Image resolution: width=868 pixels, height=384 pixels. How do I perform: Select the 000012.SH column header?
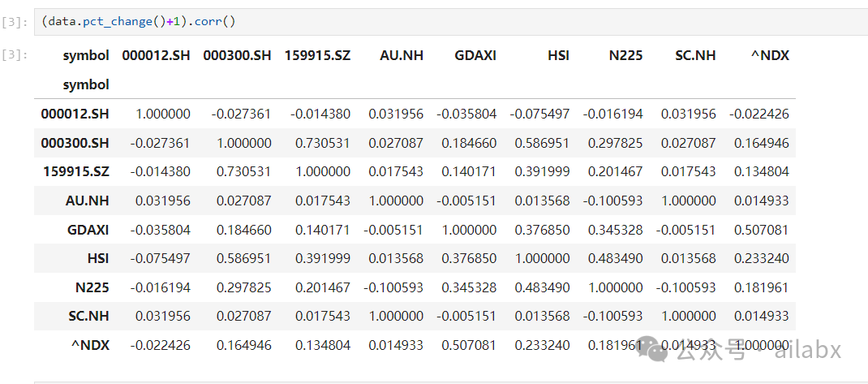156,55
